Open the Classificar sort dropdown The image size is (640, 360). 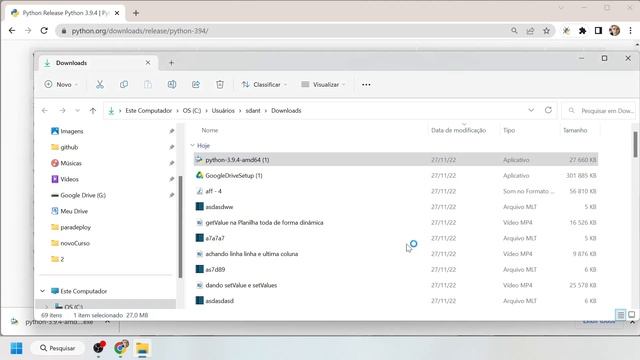[x=264, y=84]
